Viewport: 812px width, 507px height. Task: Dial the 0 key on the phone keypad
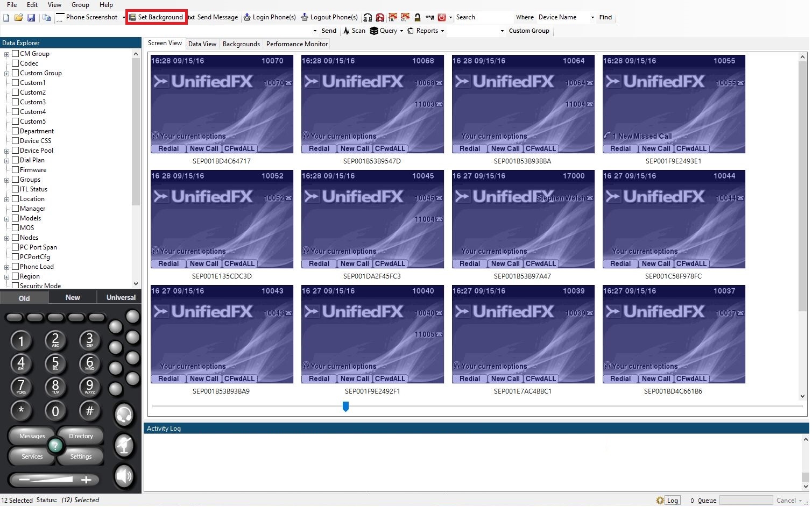[x=55, y=411]
